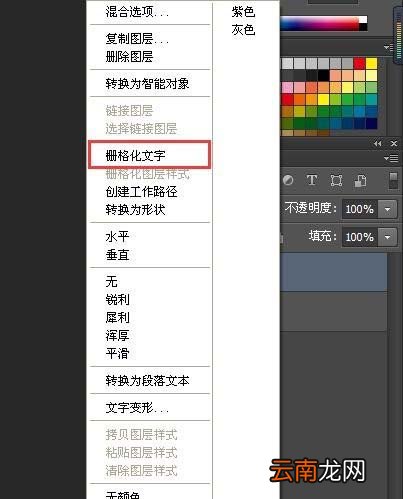The height and width of the screenshot is (499, 403).
Task: Set anti-aliasing to 平滑
Action: click(117, 354)
